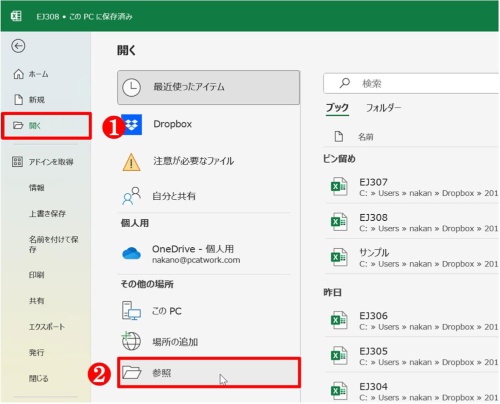500x404 pixels.
Task: Open yesterday's file EJ306
Action: tap(412, 321)
